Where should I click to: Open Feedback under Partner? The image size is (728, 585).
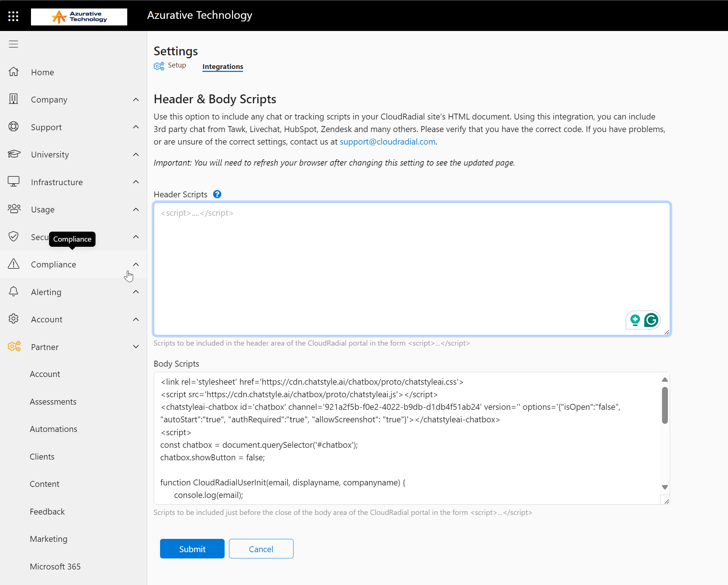[x=47, y=512]
